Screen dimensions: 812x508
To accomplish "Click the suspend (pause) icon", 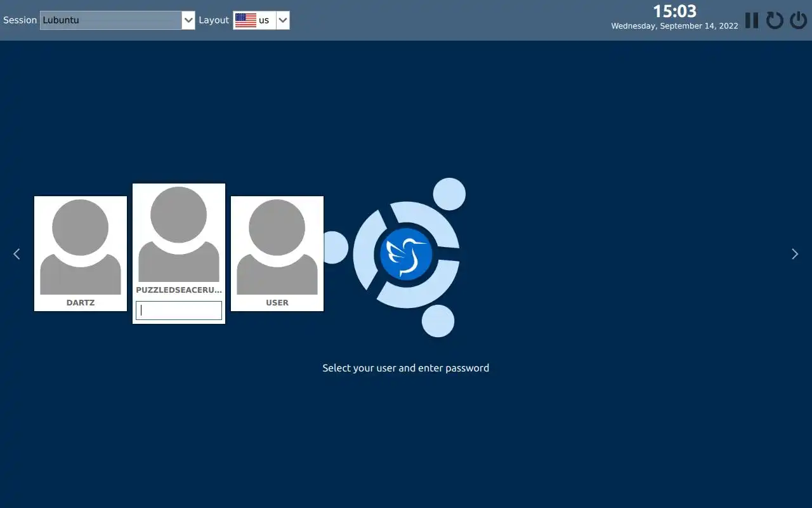I will point(752,20).
